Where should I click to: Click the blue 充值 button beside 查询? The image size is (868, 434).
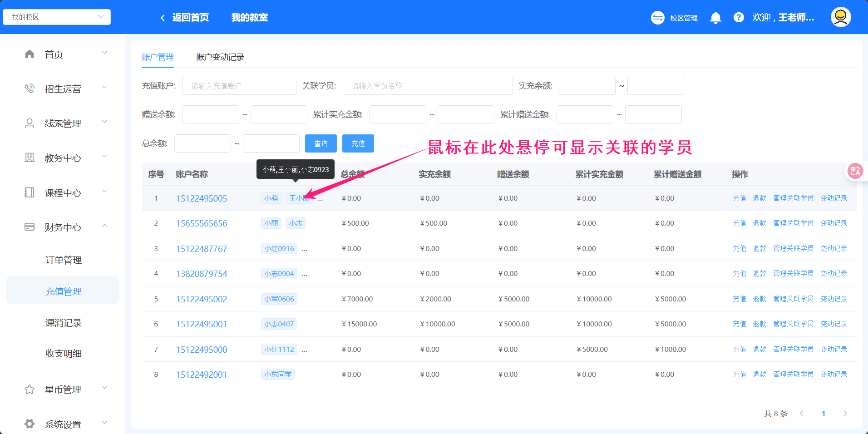point(358,143)
